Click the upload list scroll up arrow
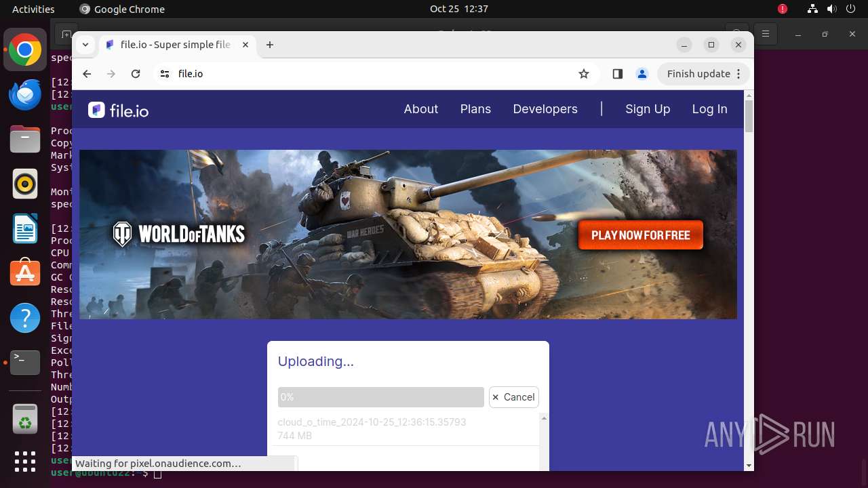 (x=543, y=419)
